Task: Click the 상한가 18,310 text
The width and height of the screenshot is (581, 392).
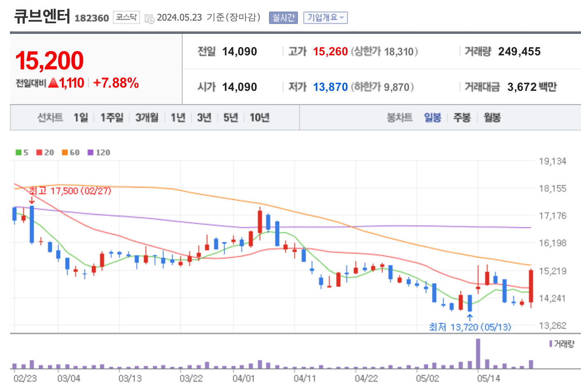Action: pos(384,52)
